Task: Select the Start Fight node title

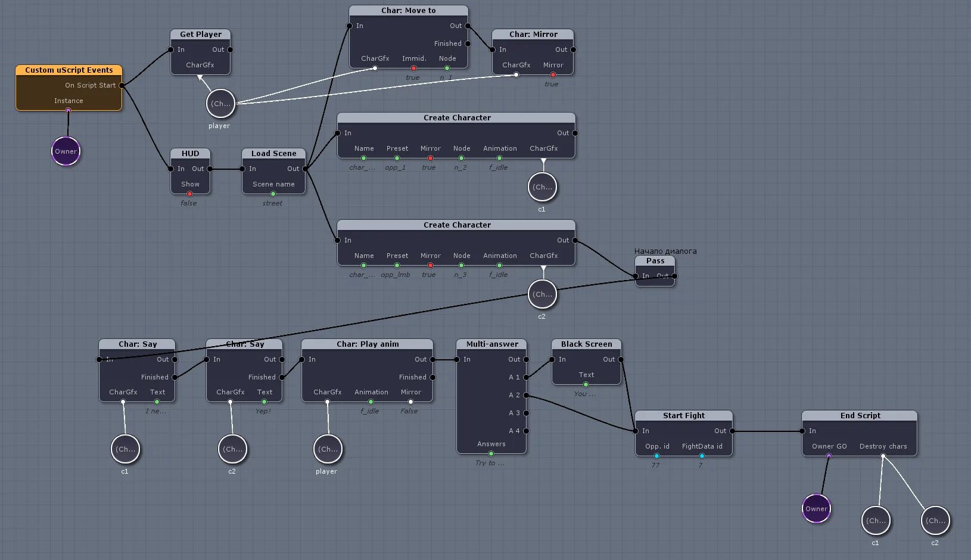Action: (x=684, y=416)
